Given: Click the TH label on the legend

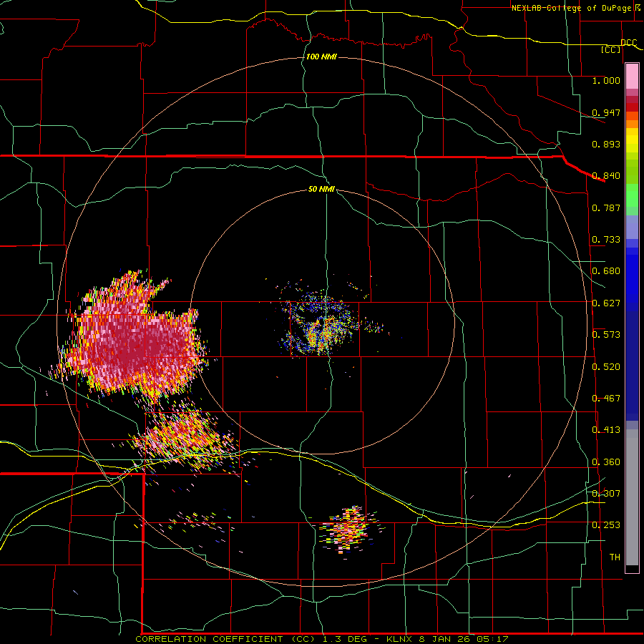Looking at the screenshot, I should [615, 557].
